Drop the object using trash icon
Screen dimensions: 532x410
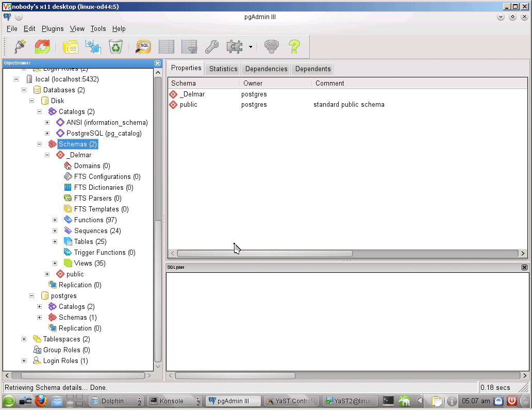click(115, 46)
